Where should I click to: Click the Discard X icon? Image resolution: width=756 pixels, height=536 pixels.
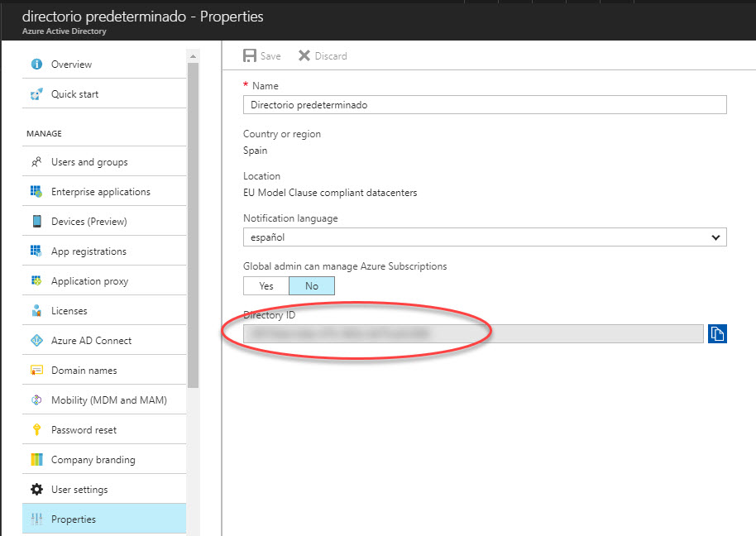coord(304,56)
